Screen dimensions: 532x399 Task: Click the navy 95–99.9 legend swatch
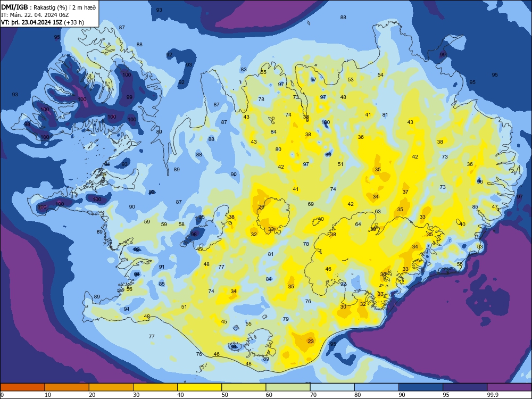point(465,387)
